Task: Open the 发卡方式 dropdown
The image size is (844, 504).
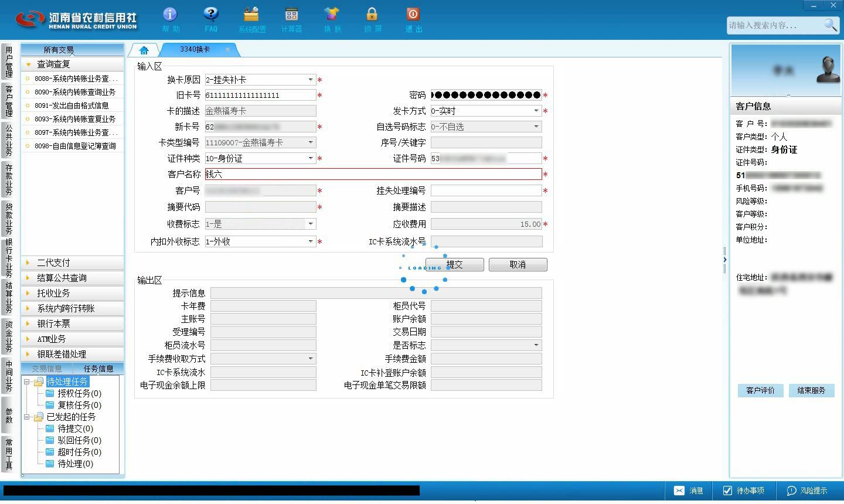Action: tap(536, 110)
